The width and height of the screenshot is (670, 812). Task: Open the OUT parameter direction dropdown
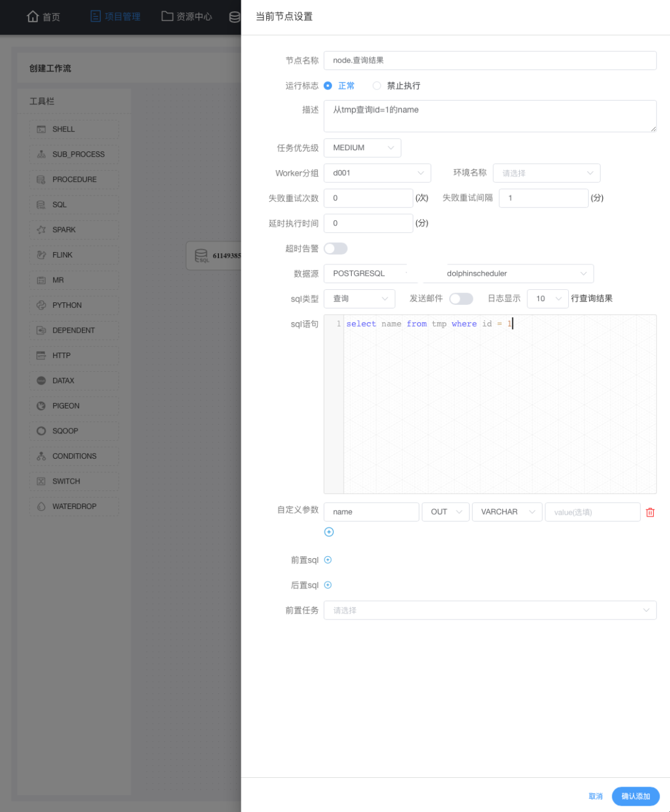(x=445, y=512)
